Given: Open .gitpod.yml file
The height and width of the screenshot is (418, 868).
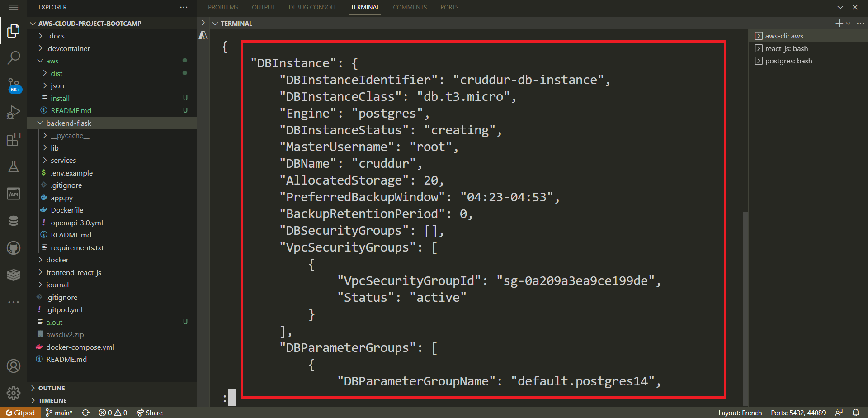Looking at the screenshot, I should click(x=112, y=309).
